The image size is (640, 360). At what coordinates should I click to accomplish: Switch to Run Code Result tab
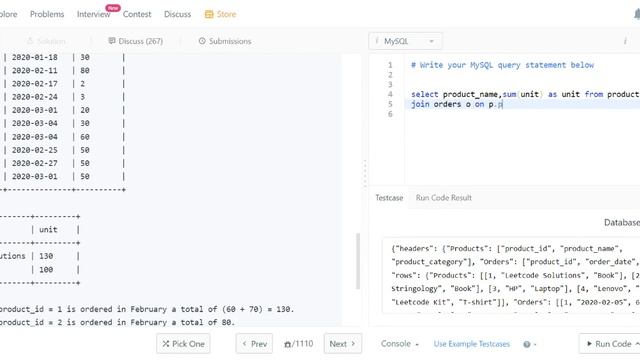tap(444, 198)
